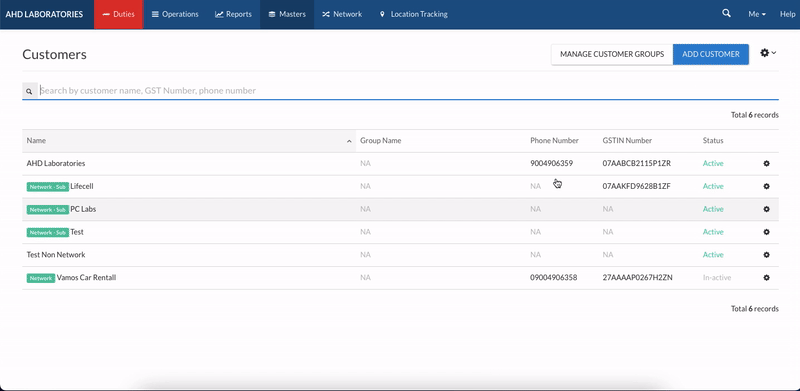
Task: Open gear menu for Network-Sub Test row
Action: (766, 232)
